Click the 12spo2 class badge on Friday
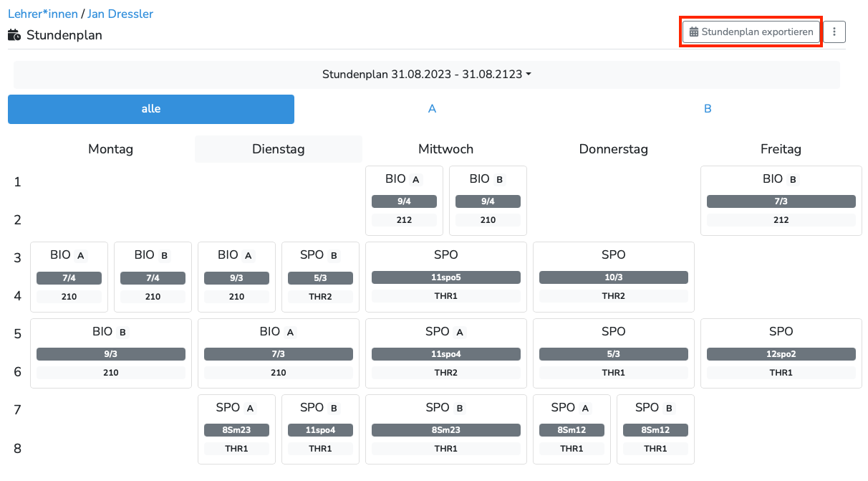This screenshot has width=868, height=481. [x=781, y=354]
